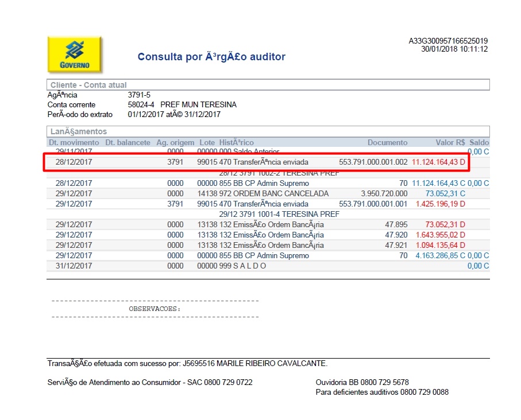Select the debit value 1.425.196,19 D
Viewport: 521px width, 420px height.
[x=440, y=204]
